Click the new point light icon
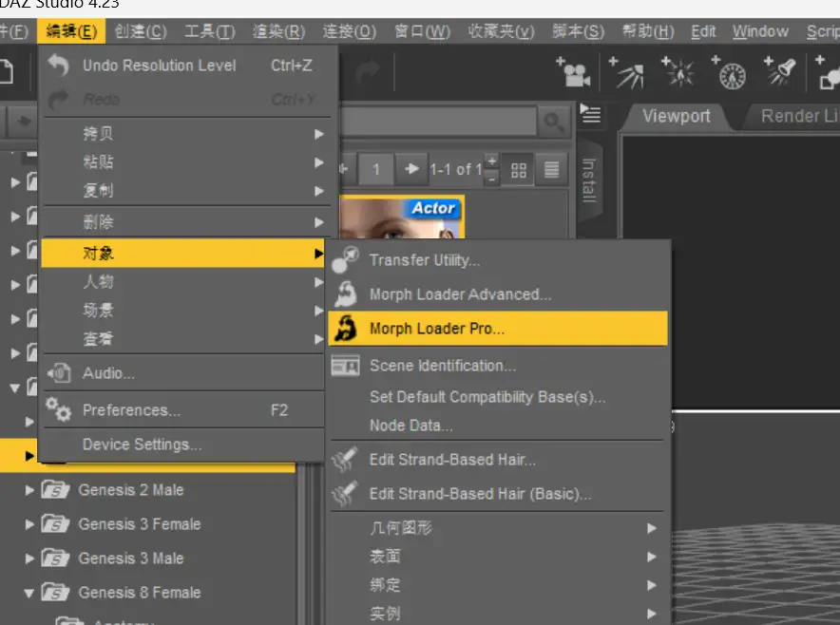Image resolution: width=840 pixels, height=625 pixels. (x=678, y=72)
